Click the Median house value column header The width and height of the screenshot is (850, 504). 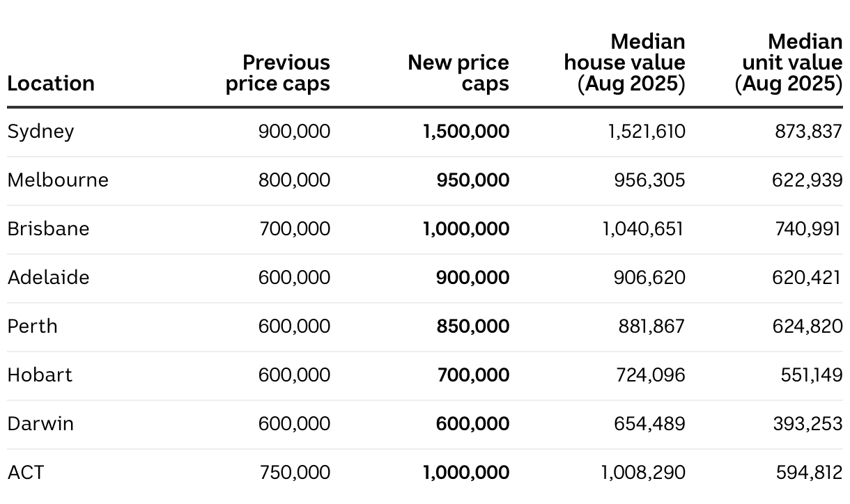point(625,63)
